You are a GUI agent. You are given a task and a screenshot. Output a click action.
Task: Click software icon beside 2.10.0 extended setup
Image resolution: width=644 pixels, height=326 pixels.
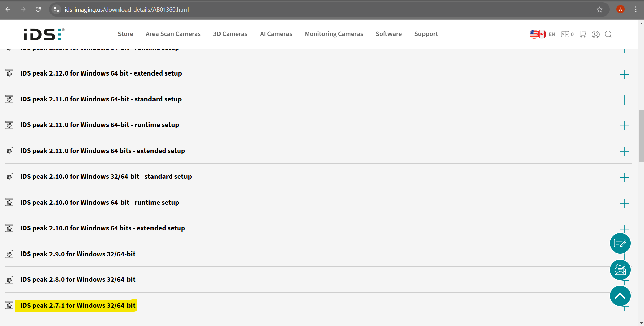(x=9, y=228)
